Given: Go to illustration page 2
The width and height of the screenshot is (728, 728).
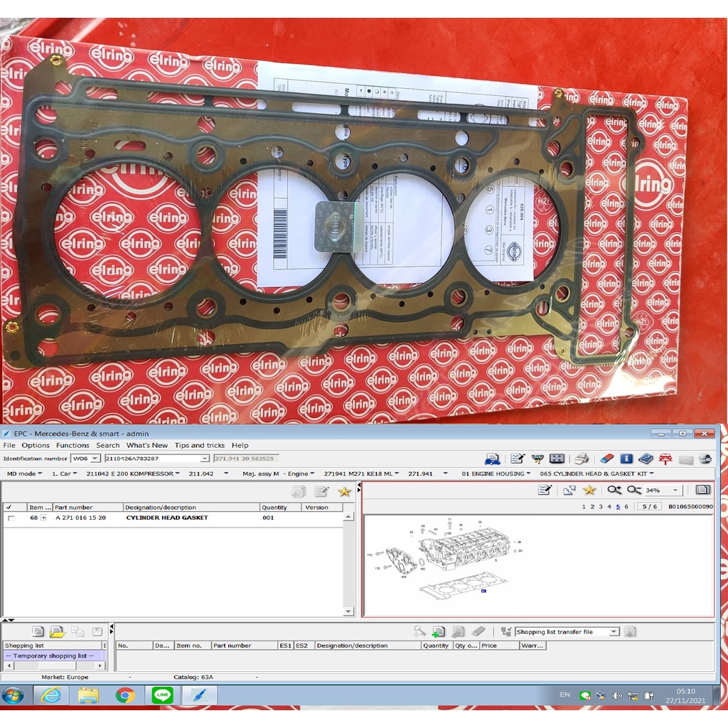Looking at the screenshot, I should [x=592, y=506].
